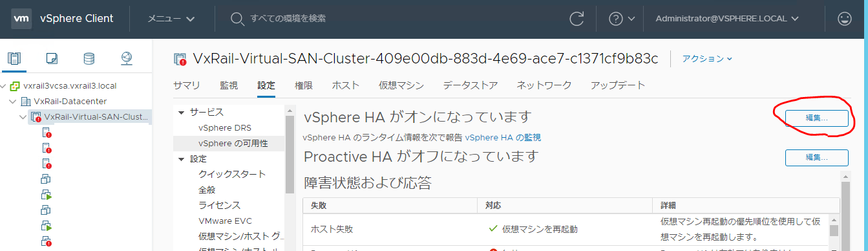Image resolution: width=868 pixels, height=251 pixels.
Task: Click the 障害状態 table scrollbar
Action: 834,230
